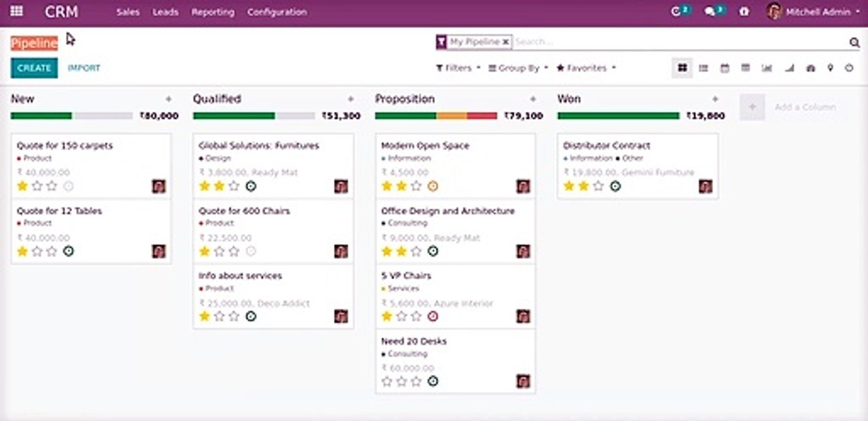Open orange activity clock on Modern Open Space
The height and width of the screenshot is (421, 868).
(x=433, y=187)
